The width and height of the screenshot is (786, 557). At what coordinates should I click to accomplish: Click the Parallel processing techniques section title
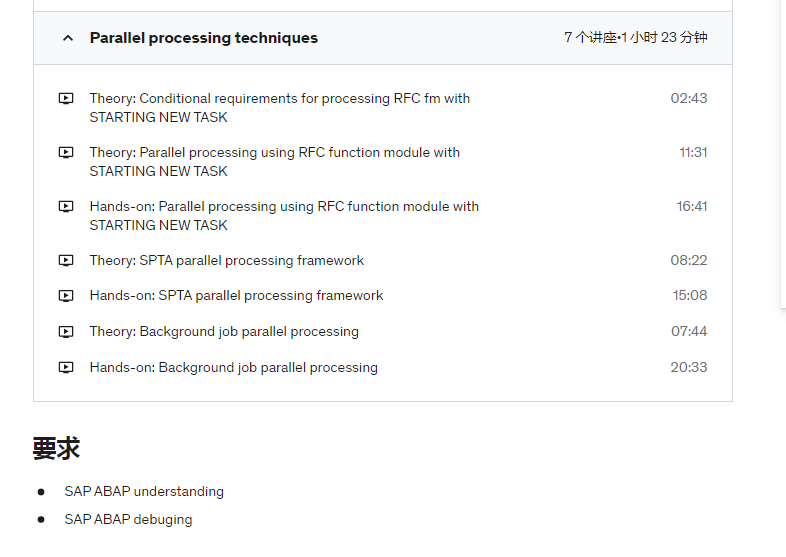204,38
